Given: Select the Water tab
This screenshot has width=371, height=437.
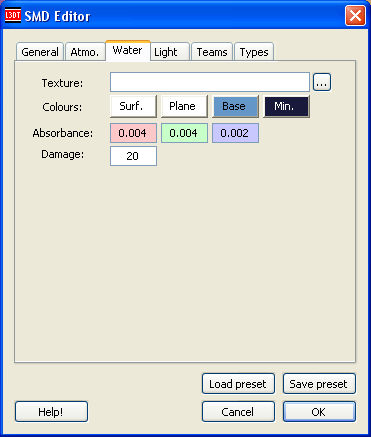Looking at the screenshot, I should [128, 51].
